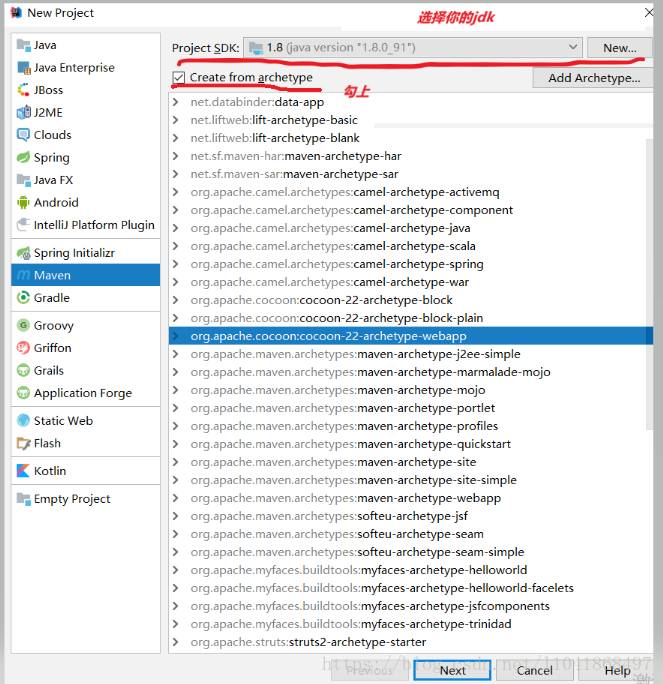This screenshot has height=684, width=663.
Task: Select Kotlin project type label
Action: click(50, 471)
